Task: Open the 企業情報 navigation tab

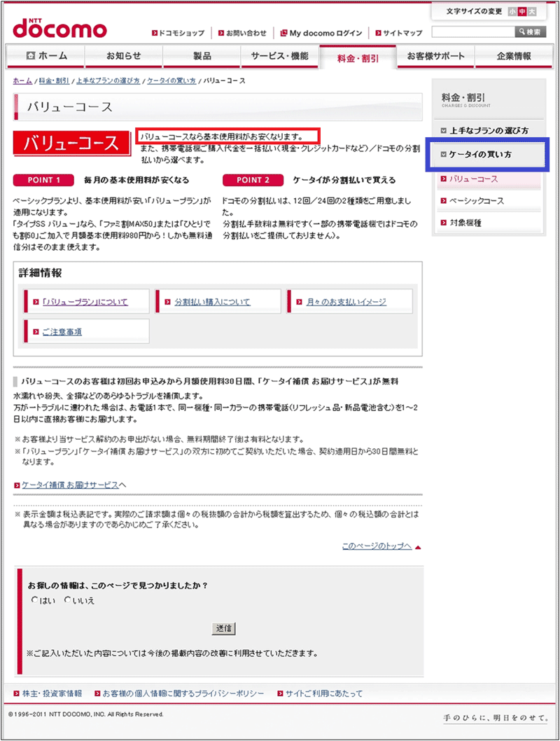Action: click(x=514, y=56)
